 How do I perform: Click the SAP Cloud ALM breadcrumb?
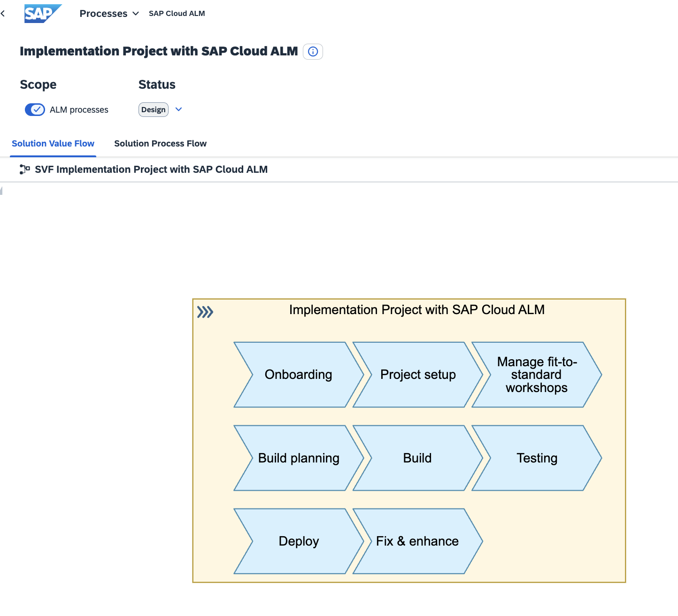(177, 14)
